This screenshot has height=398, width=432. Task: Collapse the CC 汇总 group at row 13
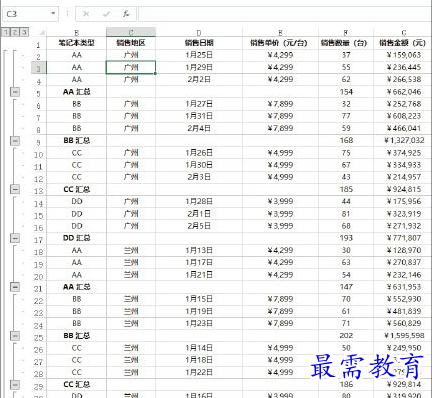click(15, 189)
